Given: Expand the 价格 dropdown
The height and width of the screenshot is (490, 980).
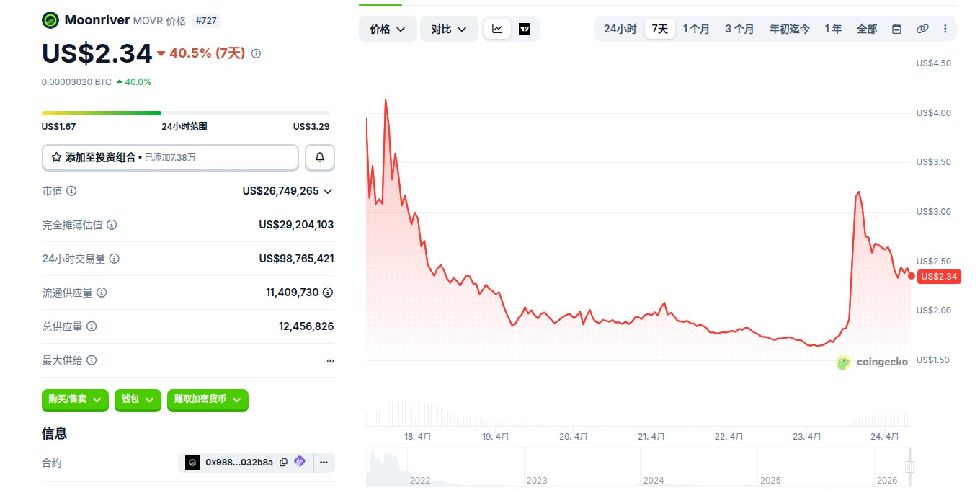Looking at the screenshot, I should tap(388, 29).
